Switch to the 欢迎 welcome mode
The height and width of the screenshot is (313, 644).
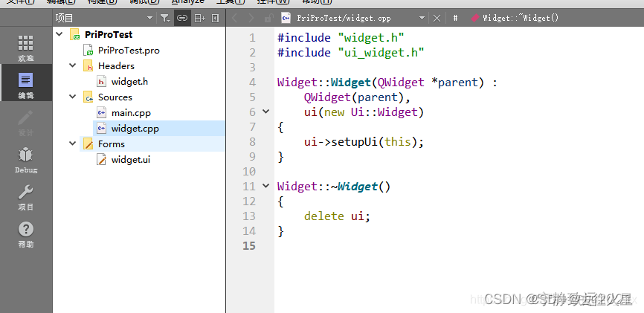25,48
